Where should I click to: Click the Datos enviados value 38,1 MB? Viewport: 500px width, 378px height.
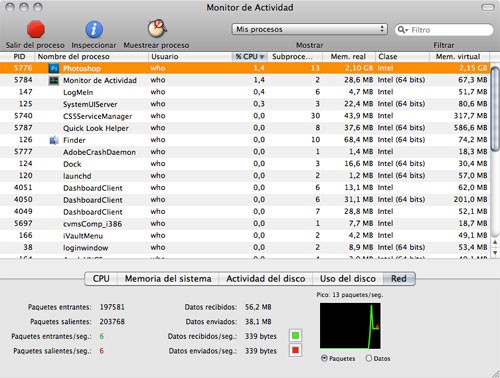(x=258, y=322)
